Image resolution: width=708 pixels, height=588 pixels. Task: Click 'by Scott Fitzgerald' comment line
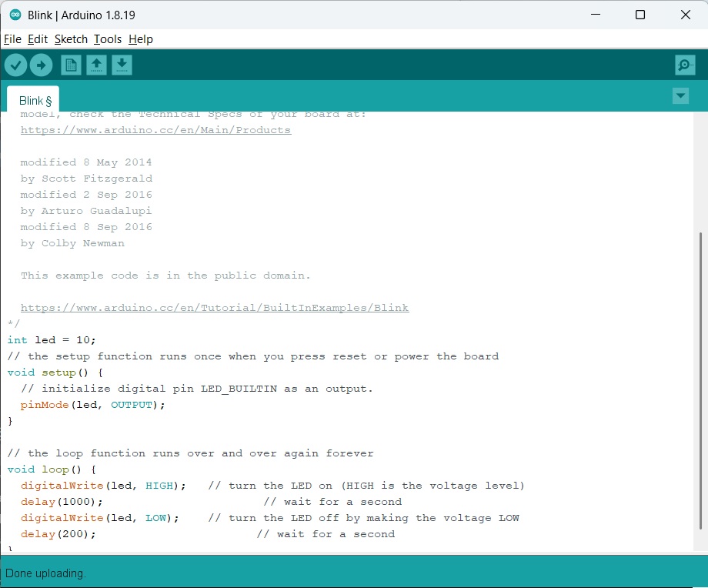(86, 179)
